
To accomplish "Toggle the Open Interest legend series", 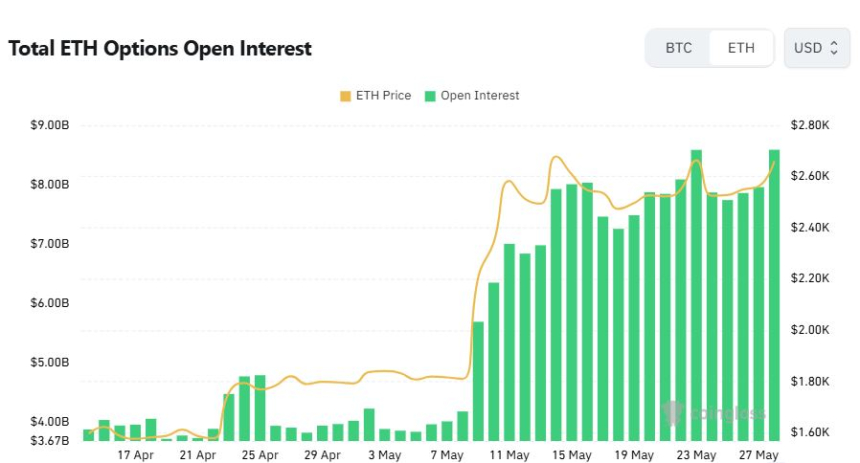I will 472,96.
